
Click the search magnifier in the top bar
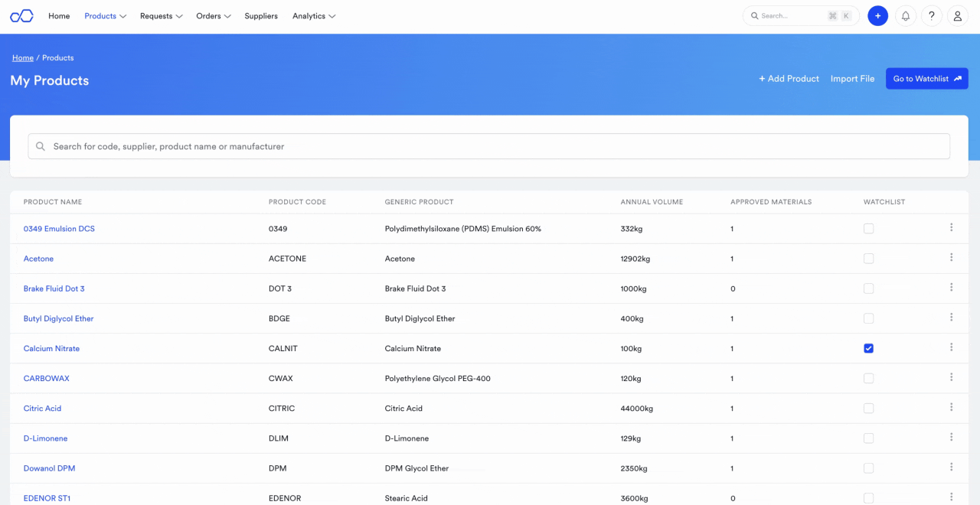point(755,16)
